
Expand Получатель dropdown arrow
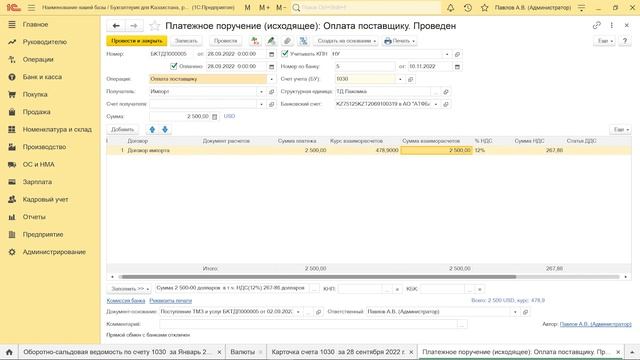point(262,92)
